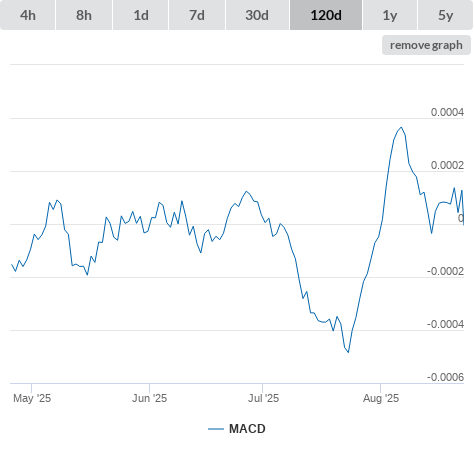Viewport: 474px width, 455px height.
Task: Switch chart to 1y range
Action: [390, 15]
